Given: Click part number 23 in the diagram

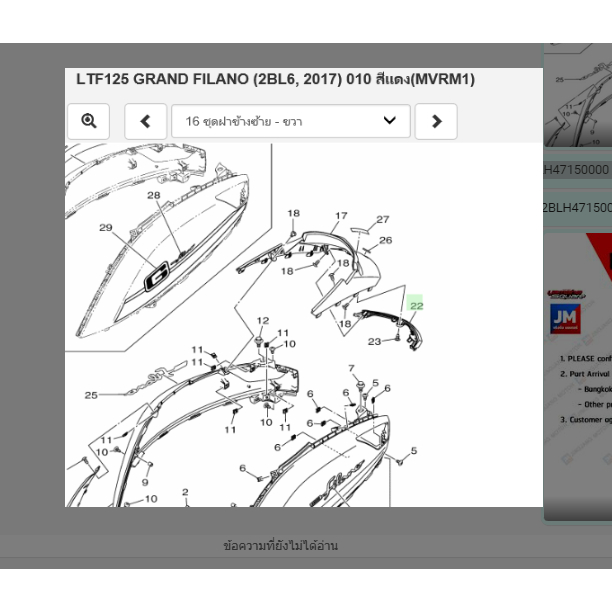Looking at the screenshot, I should click(x=374, y=342).
